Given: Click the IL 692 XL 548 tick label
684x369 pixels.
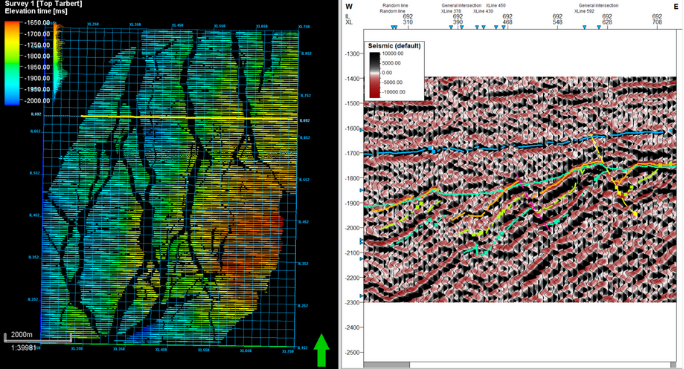Looking at the screenshot, I should coord(557,19).
